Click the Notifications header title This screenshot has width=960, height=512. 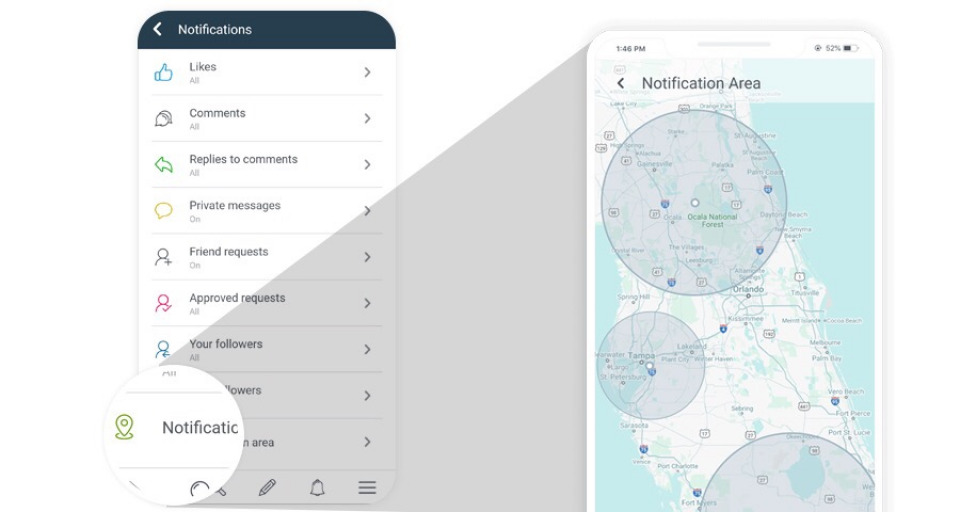(215, 29)
